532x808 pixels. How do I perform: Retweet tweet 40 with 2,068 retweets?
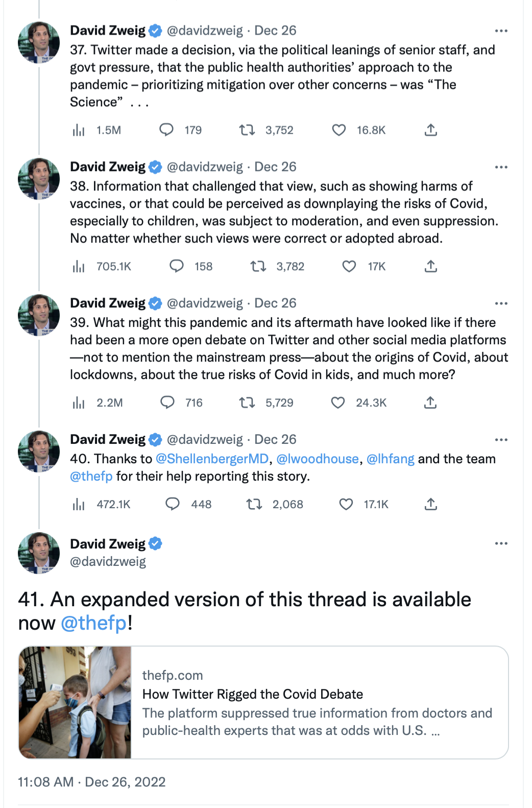(x=254, y=505)
